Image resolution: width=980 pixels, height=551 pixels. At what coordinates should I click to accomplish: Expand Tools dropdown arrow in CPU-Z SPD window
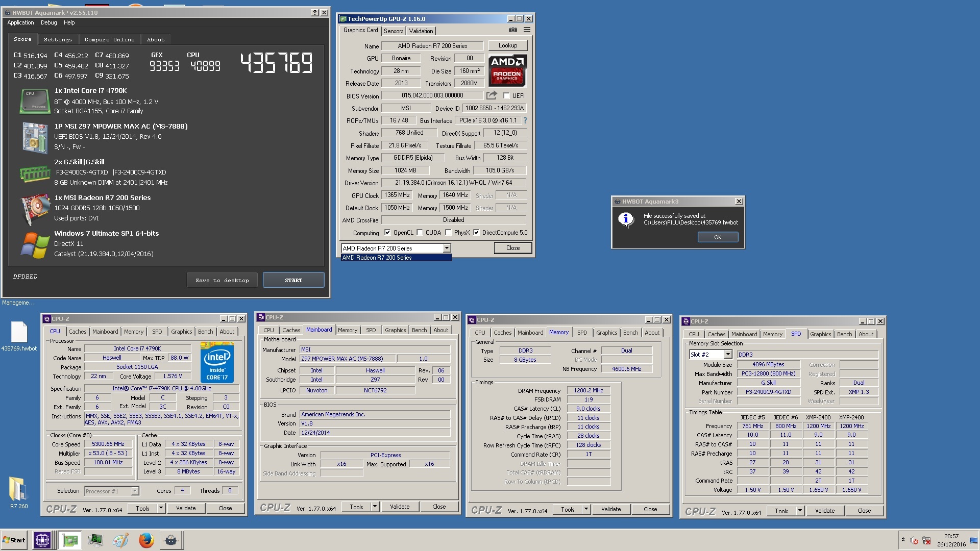pyautogui.click(x=800, y=511)
